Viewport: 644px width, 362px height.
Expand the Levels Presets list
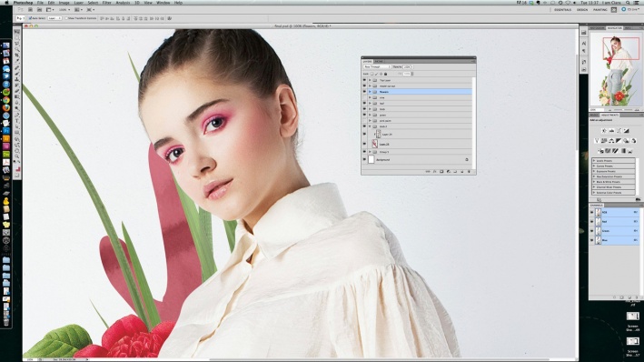click(x=594, y=161)
